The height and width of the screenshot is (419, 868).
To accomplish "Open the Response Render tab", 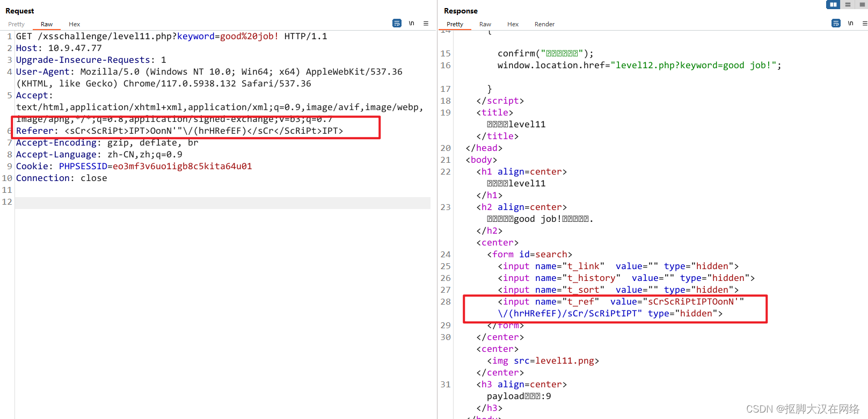I will pyautogui.click(x=544, y=24).
